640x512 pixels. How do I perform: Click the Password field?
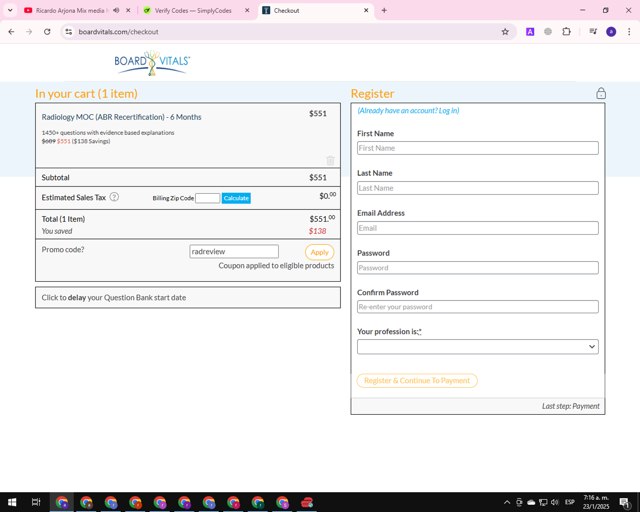478,268
